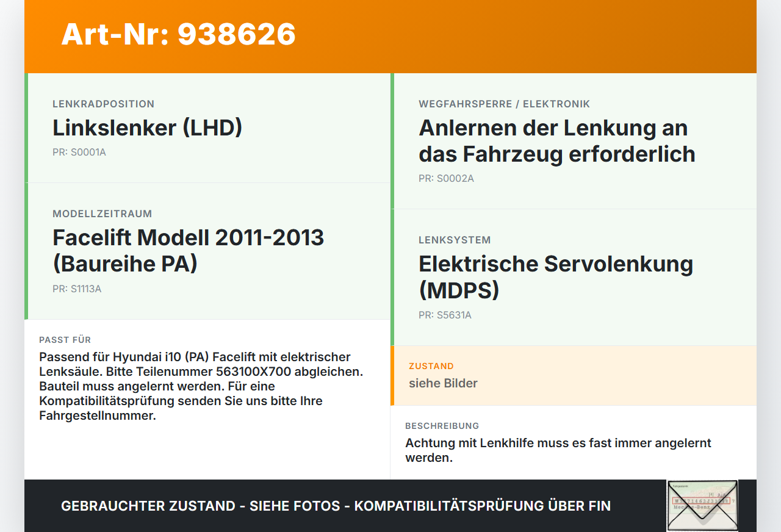Select Anlernen der Lenkung text
781x532 pixels.
[x=557, y=141]
